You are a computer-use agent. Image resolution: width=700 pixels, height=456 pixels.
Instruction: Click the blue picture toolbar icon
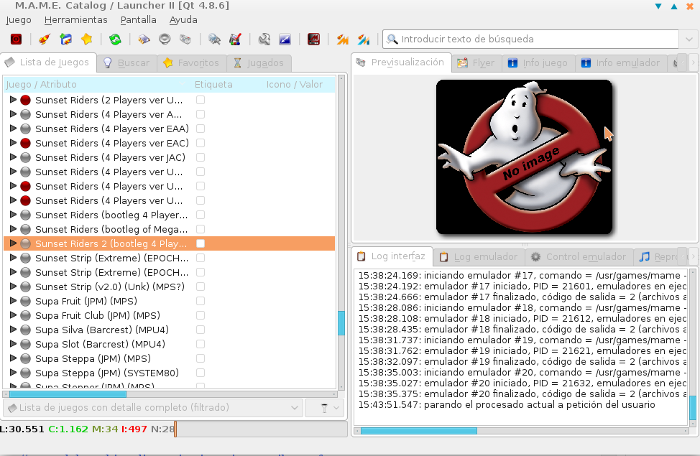[x=285, y=39]
